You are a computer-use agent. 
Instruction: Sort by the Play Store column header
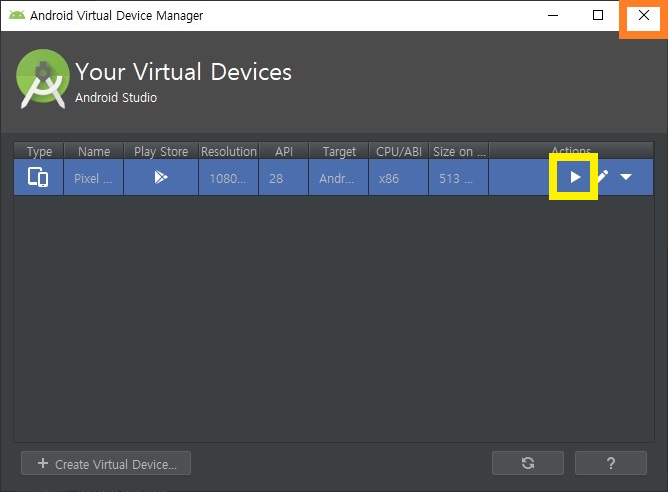161,151
